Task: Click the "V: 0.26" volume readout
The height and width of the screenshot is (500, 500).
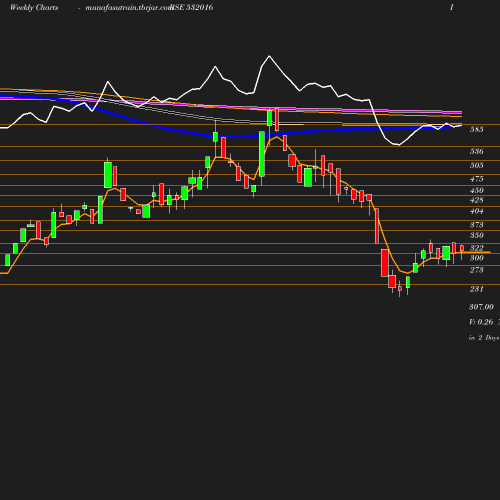Action: [481, 322]
